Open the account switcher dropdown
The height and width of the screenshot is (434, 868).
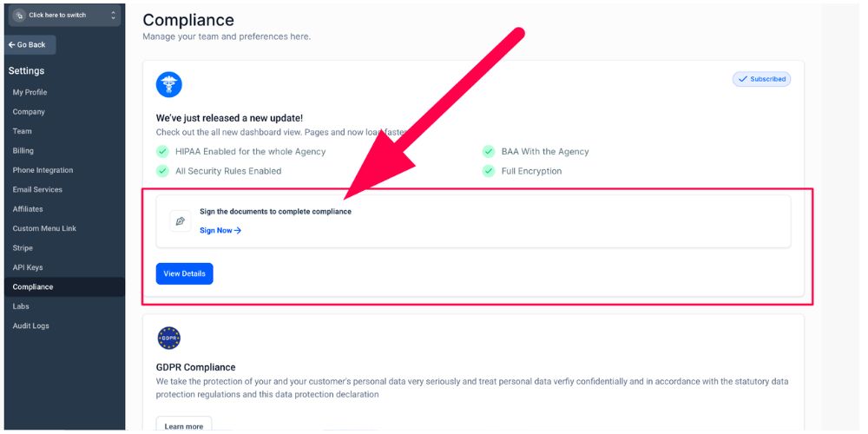pos(64,16)
